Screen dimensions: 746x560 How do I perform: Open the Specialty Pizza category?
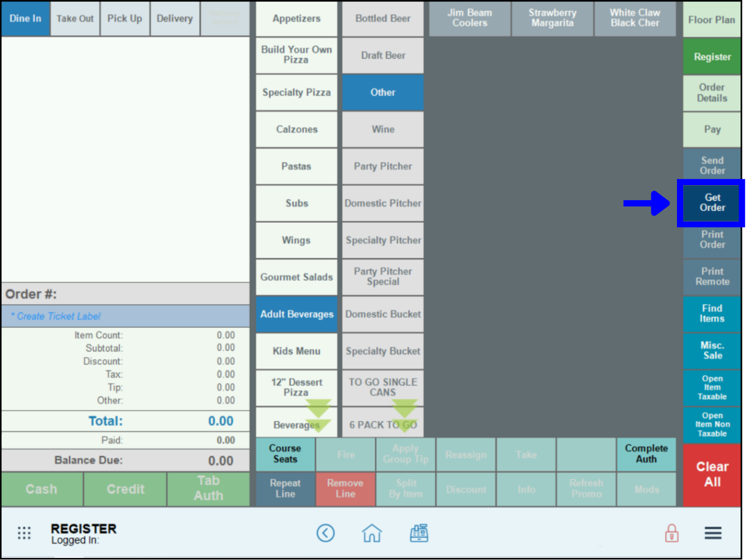point(296,93)
